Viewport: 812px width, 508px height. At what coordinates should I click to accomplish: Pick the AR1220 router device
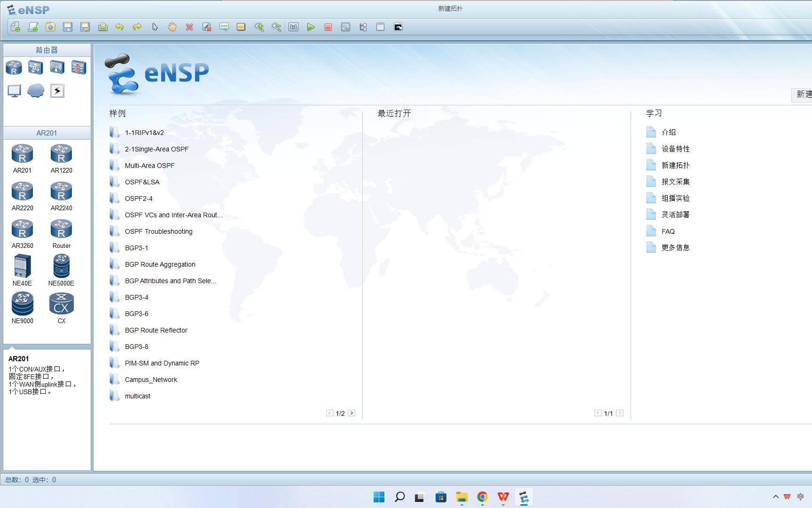[62, 159]
